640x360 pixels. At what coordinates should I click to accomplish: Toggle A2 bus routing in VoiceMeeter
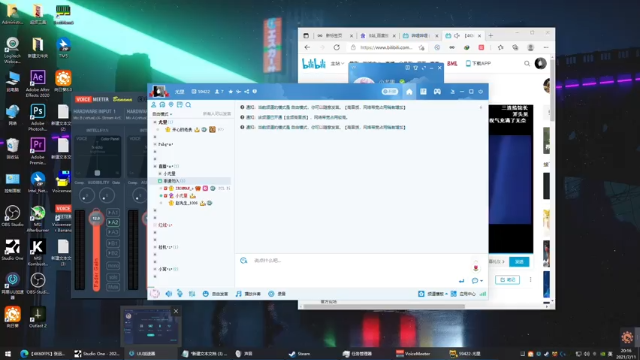coord(113,222)
